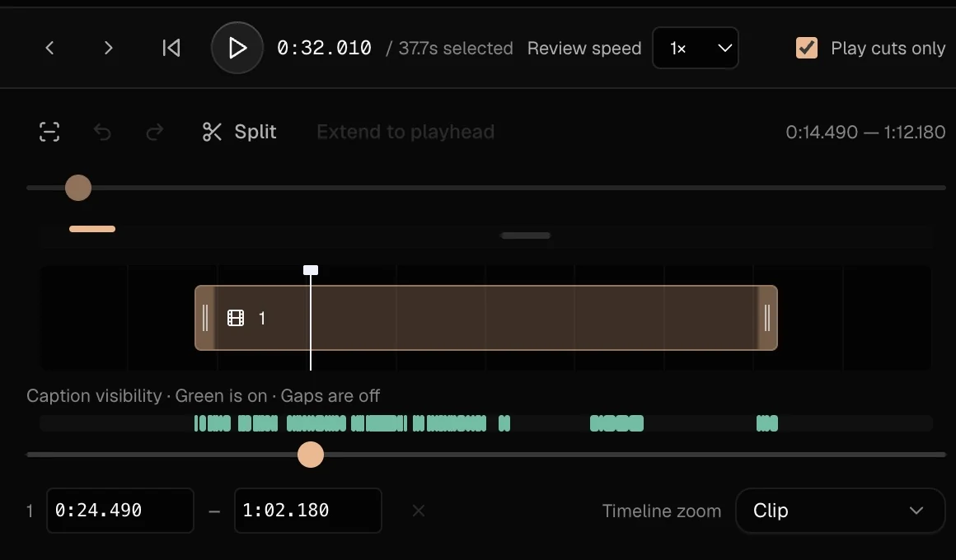Click the playhead scrub slider knob
The width and height of the screenshot is (956, 560).
click(x=311, y=455)
